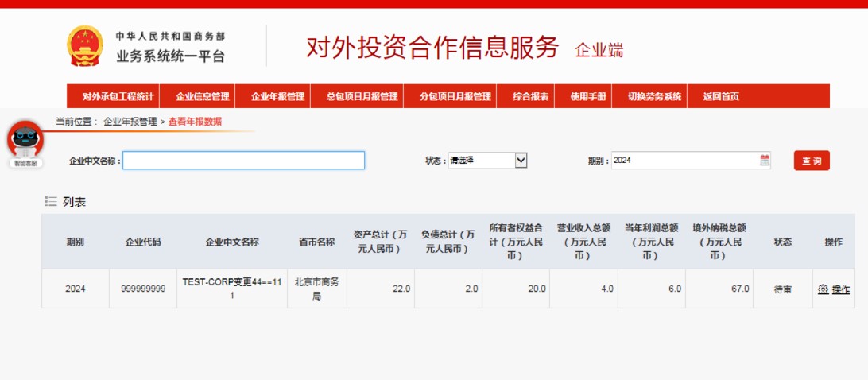Click the 期别 date field showing 2024
The width and height of the screenshot is (868, 380).
pos(691,161)
